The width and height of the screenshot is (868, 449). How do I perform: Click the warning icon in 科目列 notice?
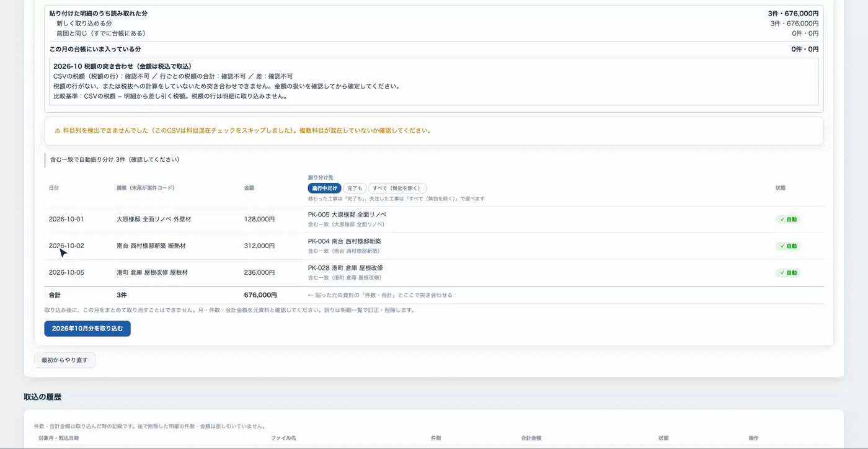[x=58, y=131]
